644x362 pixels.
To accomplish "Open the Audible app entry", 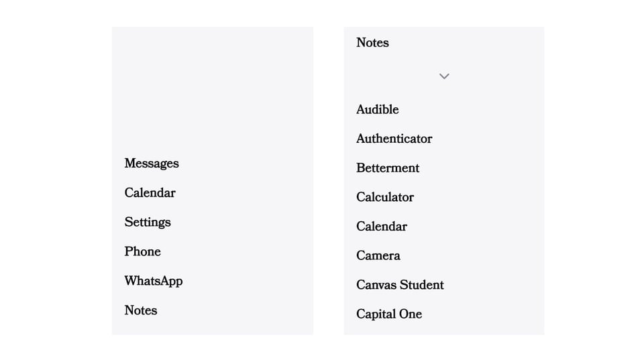I will coord(377,109).
